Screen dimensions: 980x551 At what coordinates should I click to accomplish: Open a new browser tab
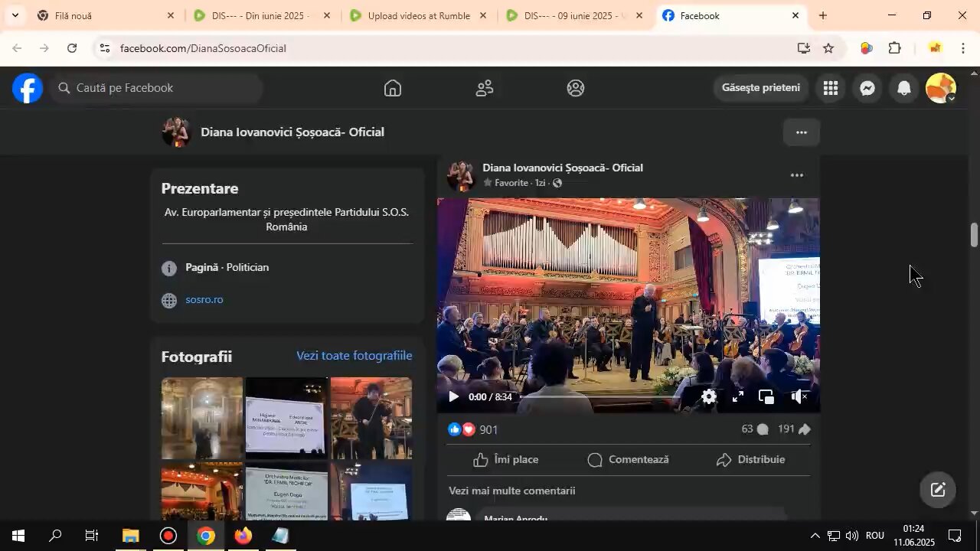[x=823, y=15]
